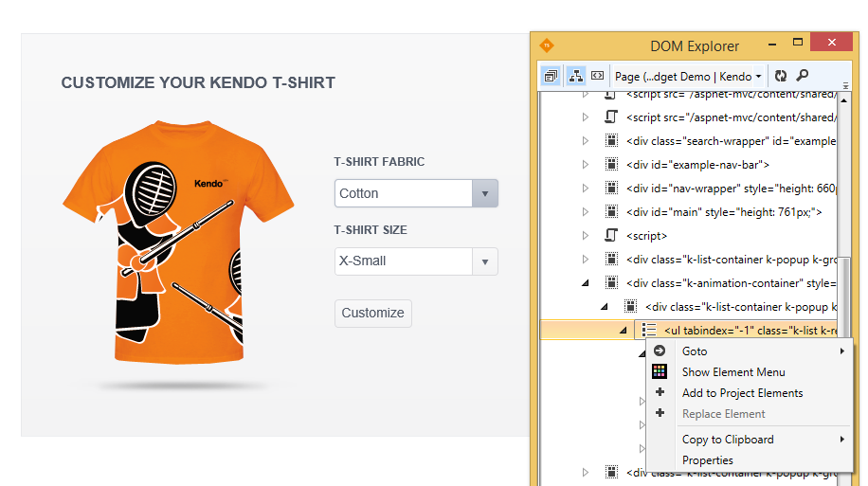Click the script icon beside plain script row
This screenshot has height=486, width=868.
[x=610, y=236]
